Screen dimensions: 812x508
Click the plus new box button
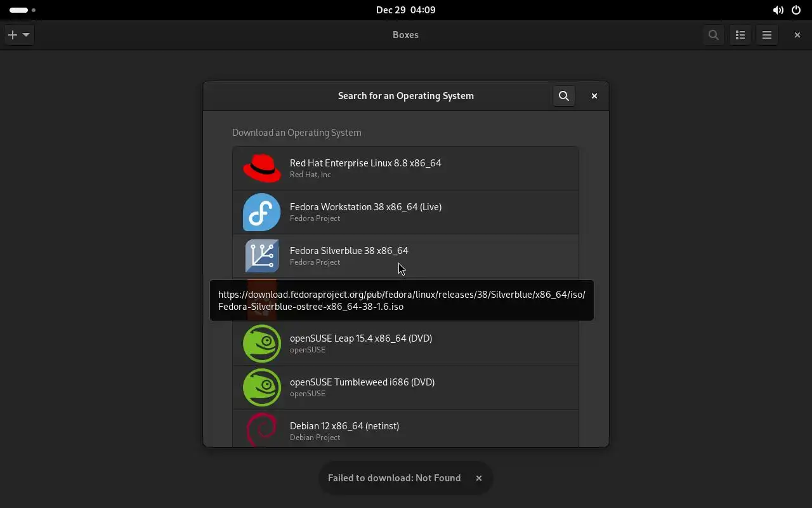point(12,35)
